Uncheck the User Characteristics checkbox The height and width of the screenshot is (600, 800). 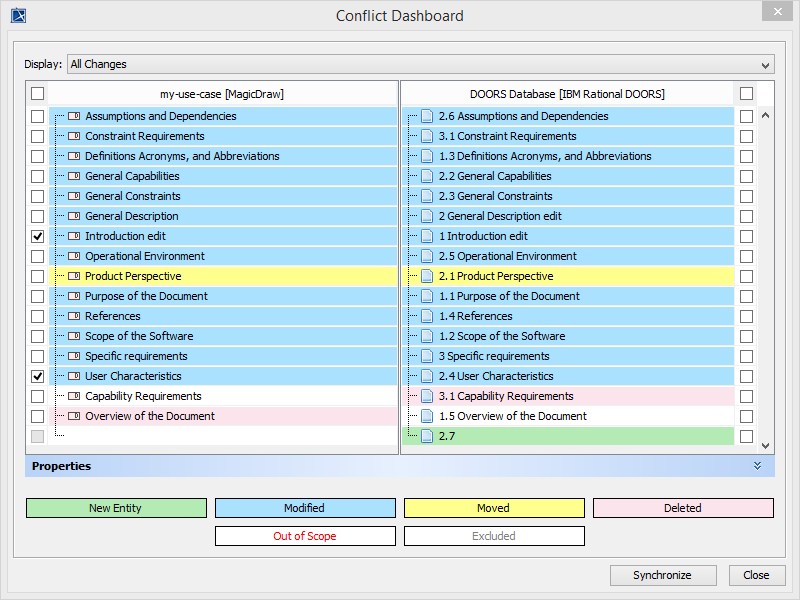(x=38, y=376)
